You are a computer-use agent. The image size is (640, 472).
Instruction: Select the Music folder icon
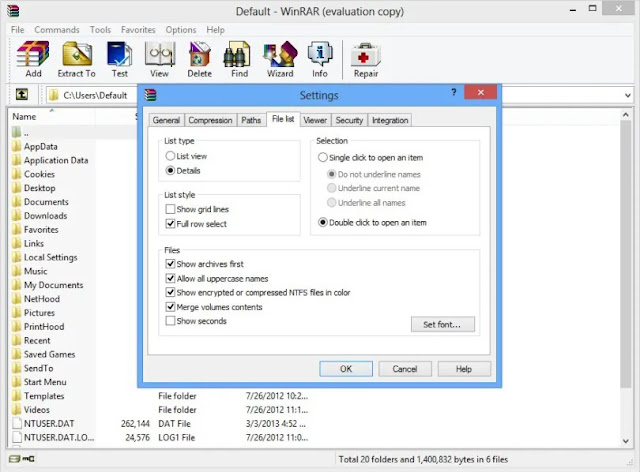[16, 271]
